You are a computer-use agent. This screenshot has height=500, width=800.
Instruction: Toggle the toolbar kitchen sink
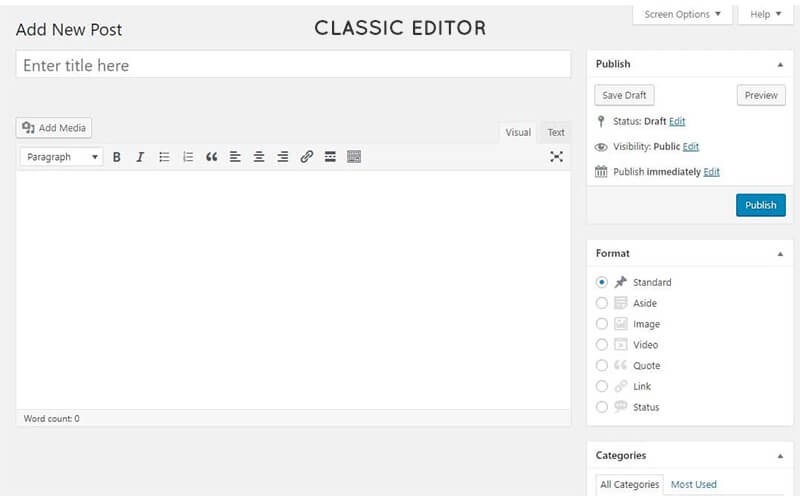pyautogui.click(x=354, y=157)
